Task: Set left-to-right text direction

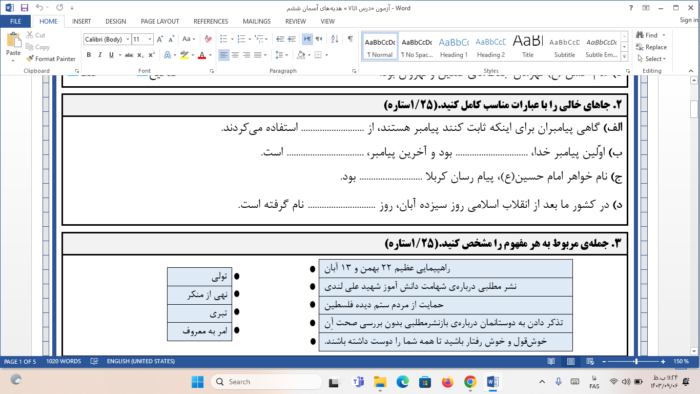Action: click(307, 39)
